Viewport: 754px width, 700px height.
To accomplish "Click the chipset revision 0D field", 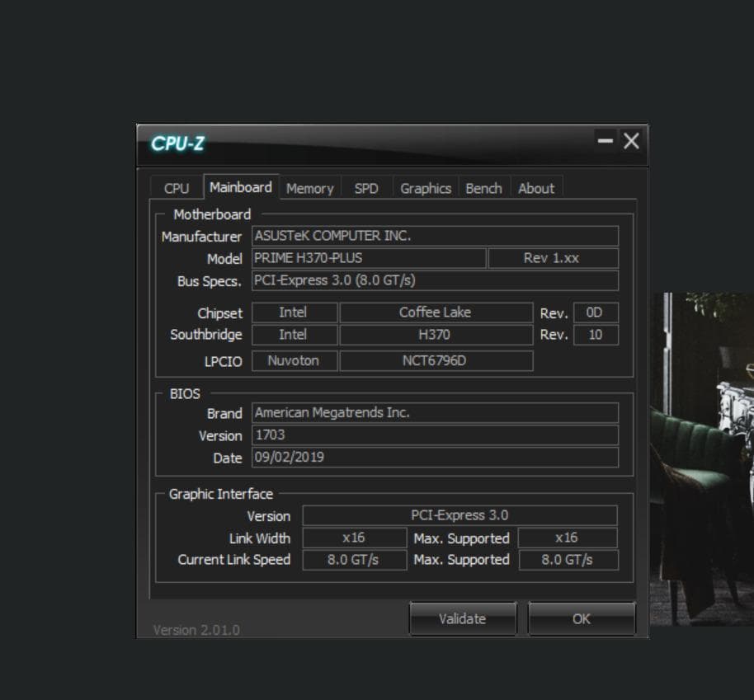I will [596, 312].
